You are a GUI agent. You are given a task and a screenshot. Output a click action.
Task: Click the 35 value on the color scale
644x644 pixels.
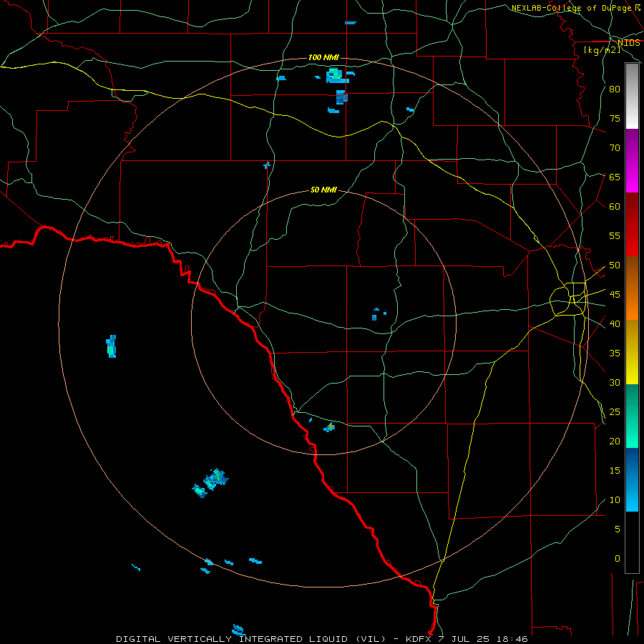tap(615, 353)
